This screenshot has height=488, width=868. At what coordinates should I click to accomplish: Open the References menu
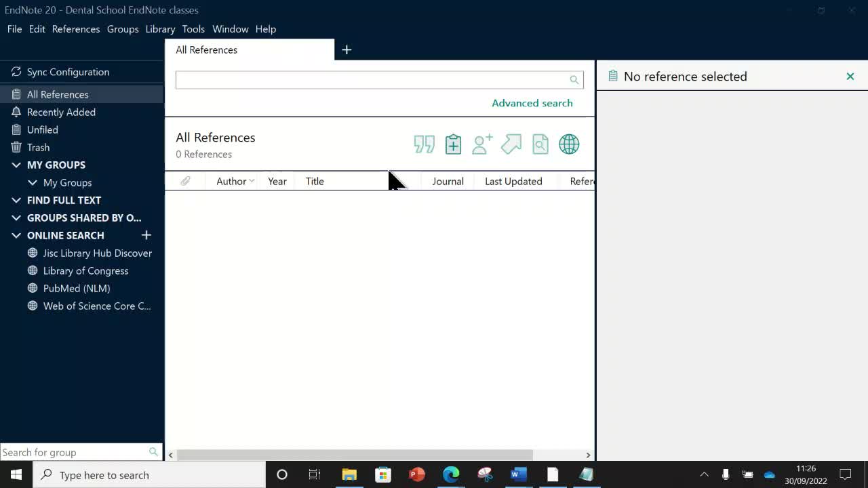pos(76,29)
